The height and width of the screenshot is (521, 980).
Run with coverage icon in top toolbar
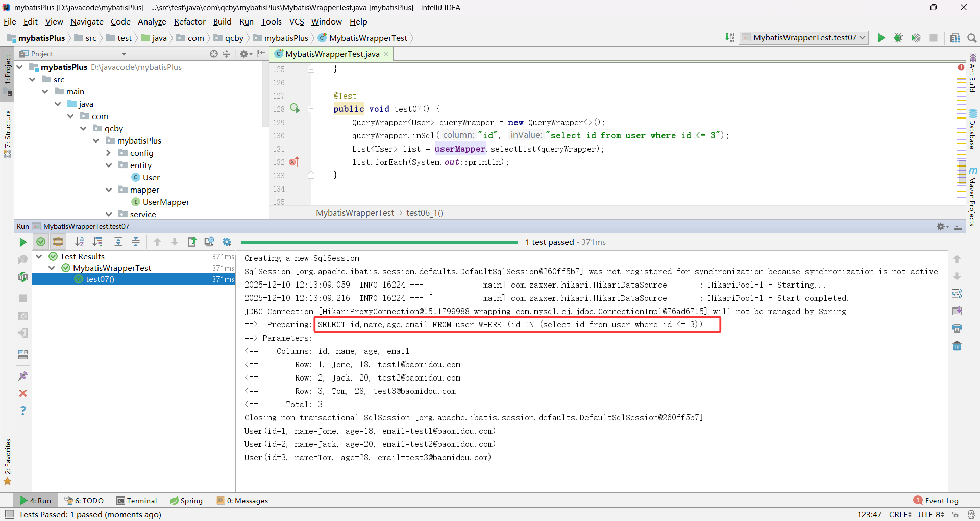[916, 38]
